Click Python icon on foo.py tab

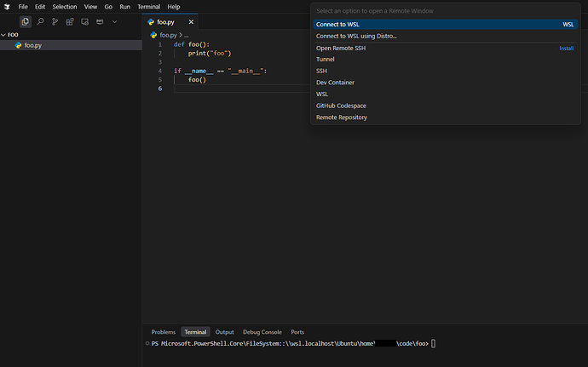(x=151, y=22)
